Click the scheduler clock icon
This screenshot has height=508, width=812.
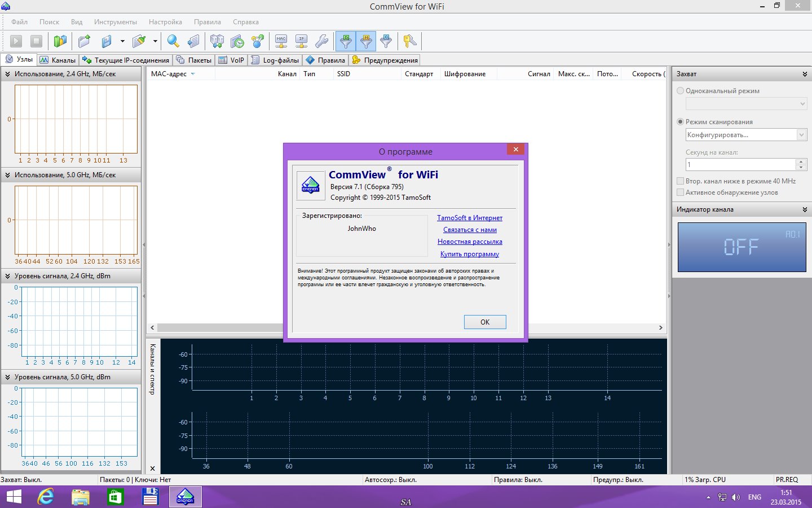click(x=237, y=41)
